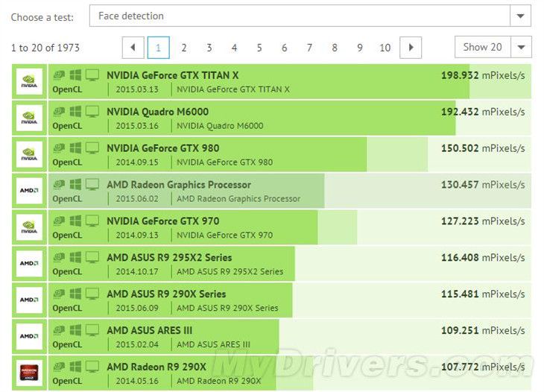
Task: Click the red Radeon logo for Radeon R9 290X
Action: pyautogui.click(x=30, y=373)
